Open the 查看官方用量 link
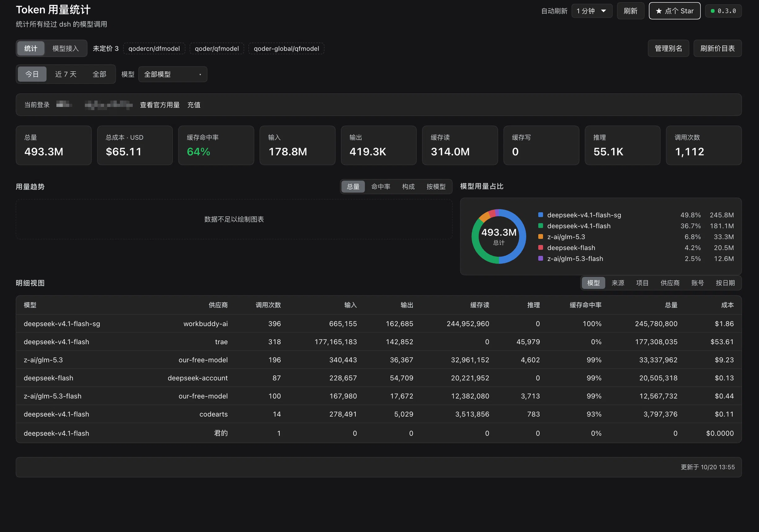759x532 pixels. pyautogui.click(x=160, y=105)
